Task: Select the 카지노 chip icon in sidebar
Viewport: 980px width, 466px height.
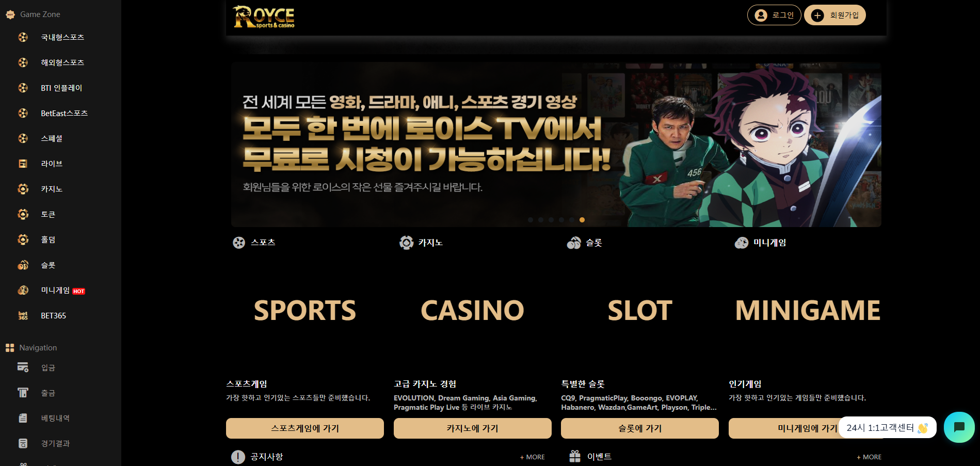Action: [23, 189]
